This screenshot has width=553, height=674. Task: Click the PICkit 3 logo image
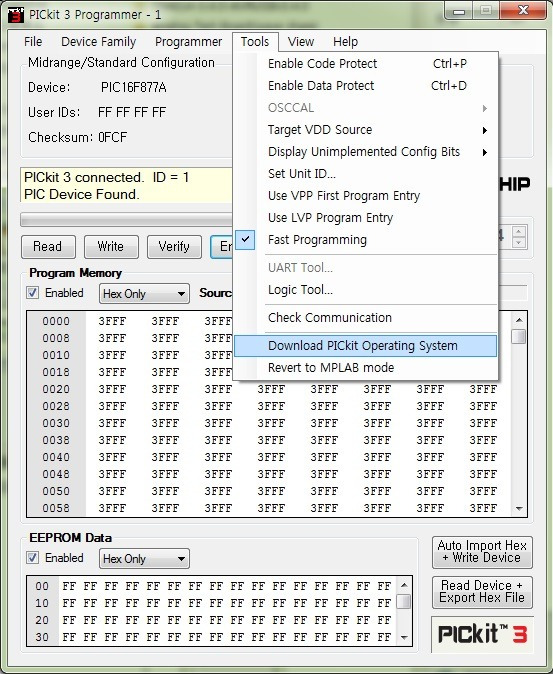click(x=483, y=634)
